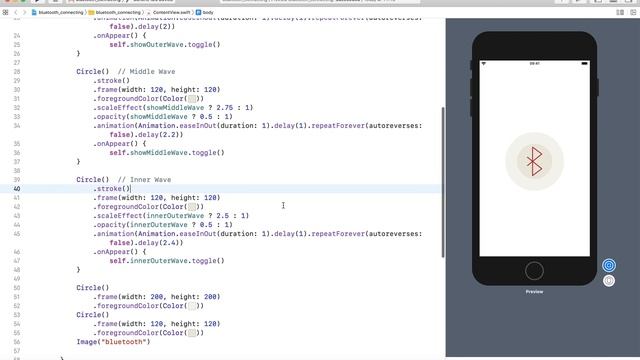This screenshot has height=360, width=640.
Task: Select the Preview label under the phone
Action: pos(534,291)
